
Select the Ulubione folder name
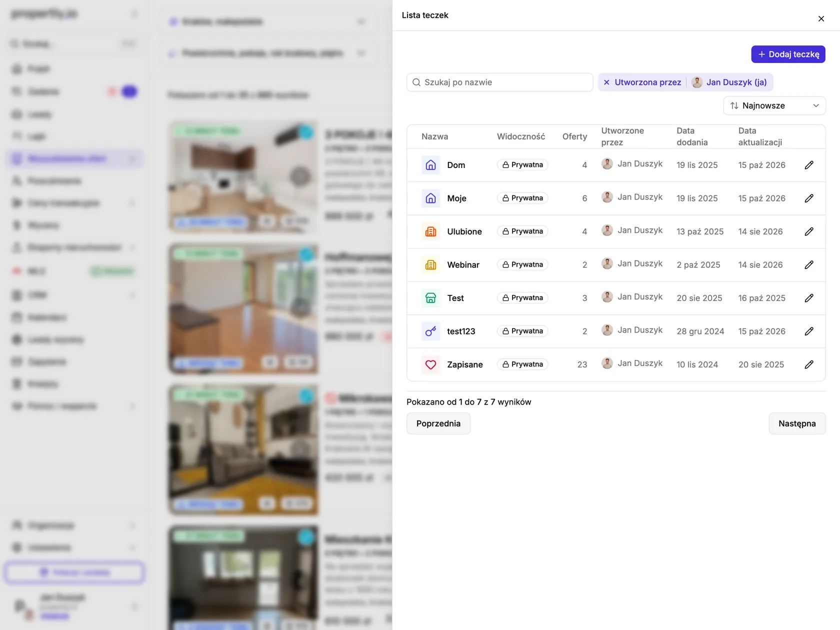464,231
